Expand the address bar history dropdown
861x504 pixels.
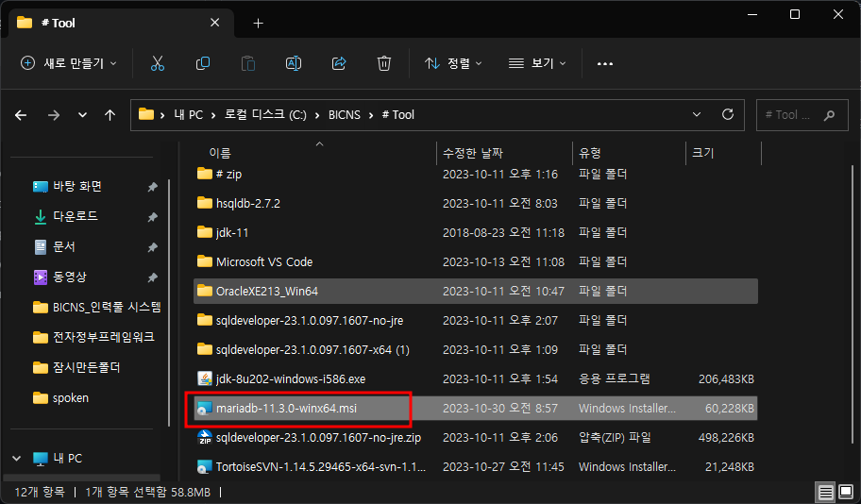pos(697,115)
